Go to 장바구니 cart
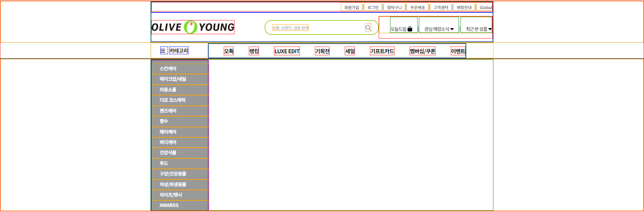The width and height of the screenshot is (644, 212). pyautogui.click(x=394, y=7)
